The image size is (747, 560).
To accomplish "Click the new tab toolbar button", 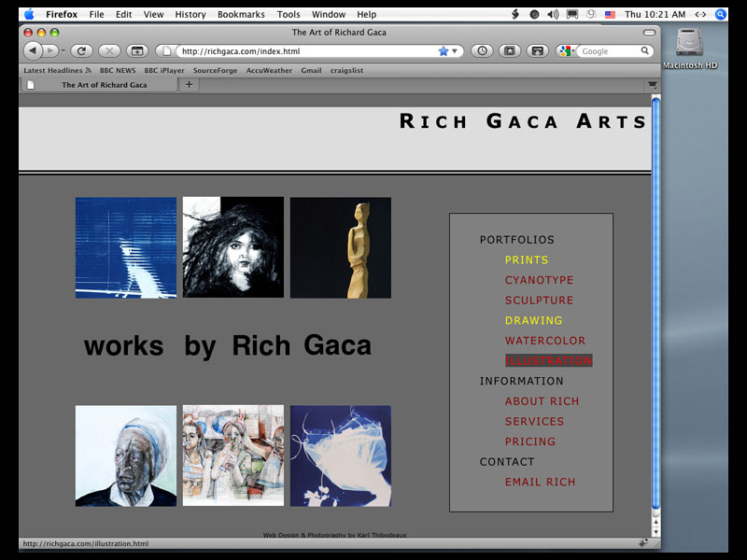I will click(x=137, y=50).
